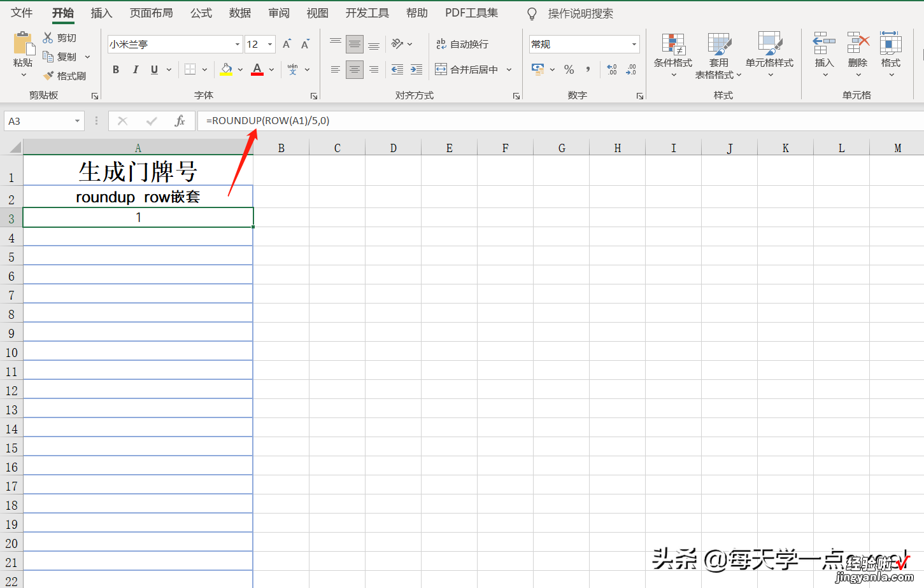
Task: Apply percent style format
Action: coord(569,69)
